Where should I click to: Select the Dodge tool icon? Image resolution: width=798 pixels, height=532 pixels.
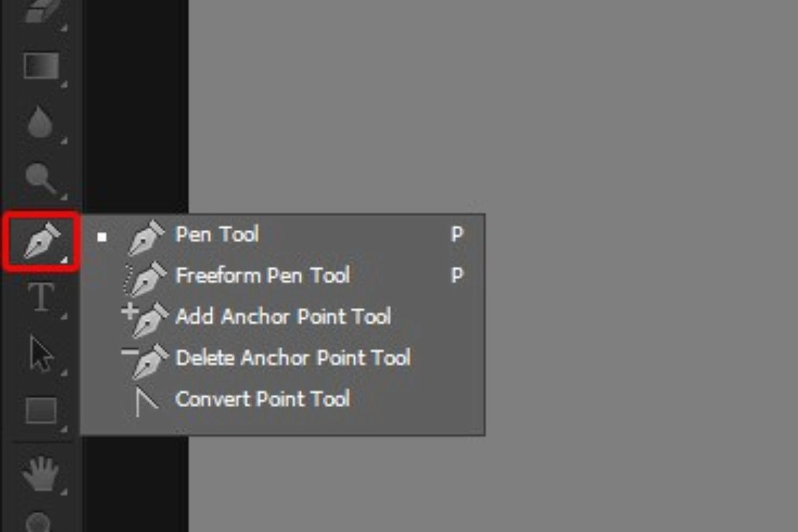point(40,178)
